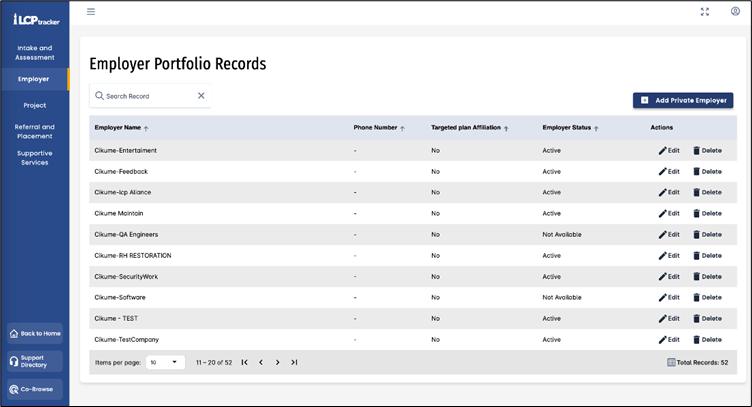752x407 pixels.
Task: Click the Employer Name column header
Action: pyautogui.click(x=118, y=128)
